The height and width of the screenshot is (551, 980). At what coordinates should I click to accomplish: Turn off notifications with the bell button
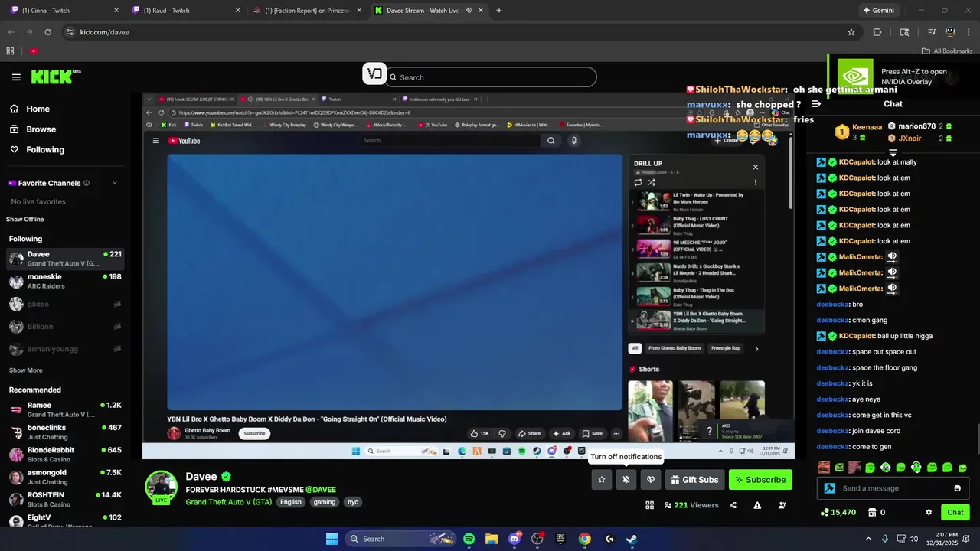click(626, 480)
